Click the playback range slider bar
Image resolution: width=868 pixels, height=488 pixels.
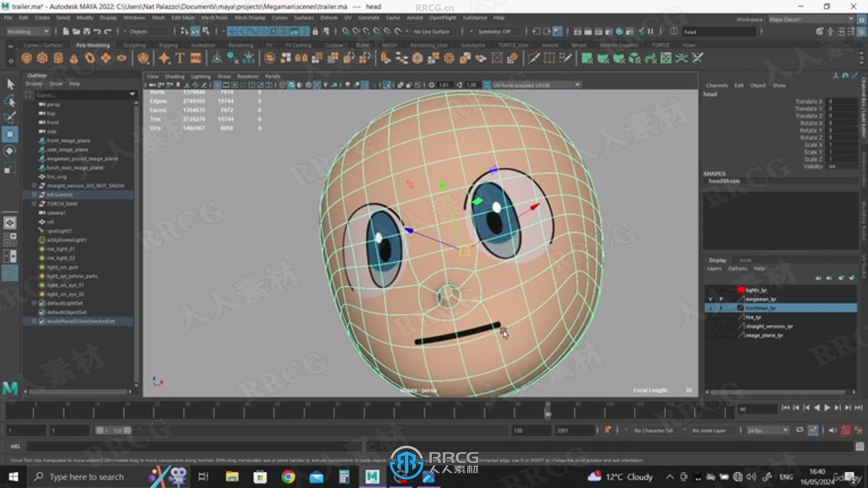coord(113,431)
